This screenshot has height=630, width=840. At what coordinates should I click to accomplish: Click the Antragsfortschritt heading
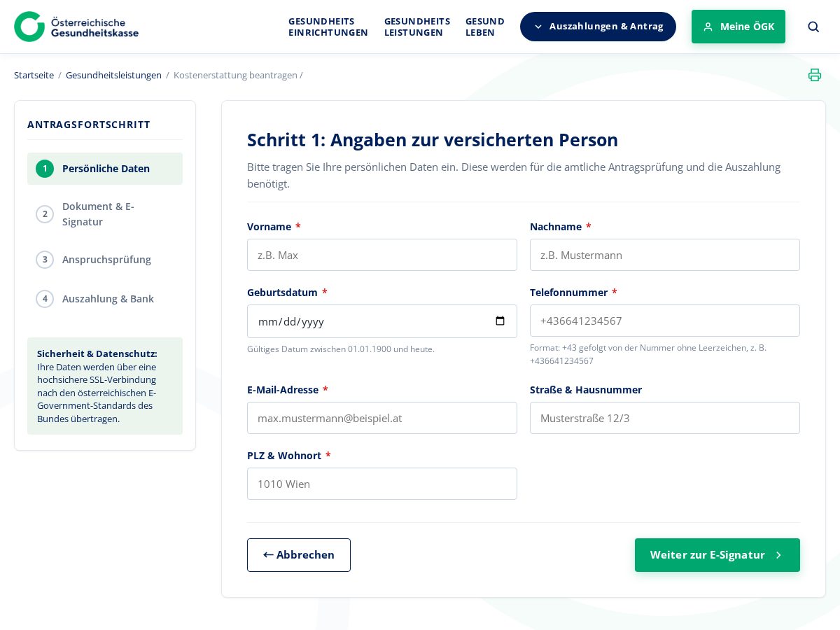click(89, 125)
